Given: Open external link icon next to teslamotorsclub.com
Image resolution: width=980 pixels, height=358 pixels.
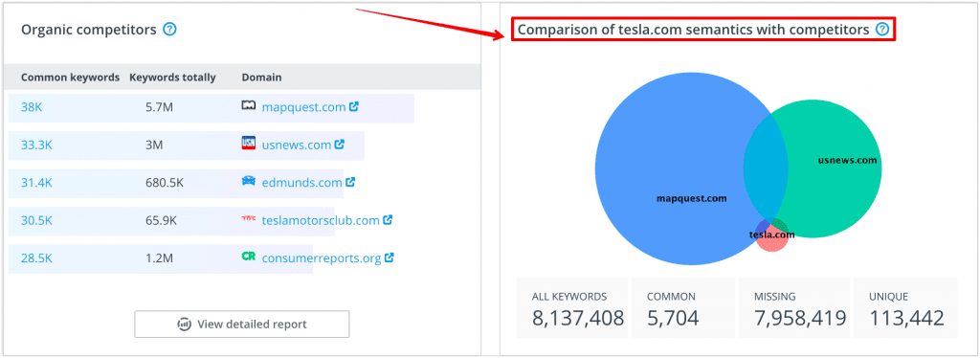Looking at the screenshot, I should (x=388, y=220).
